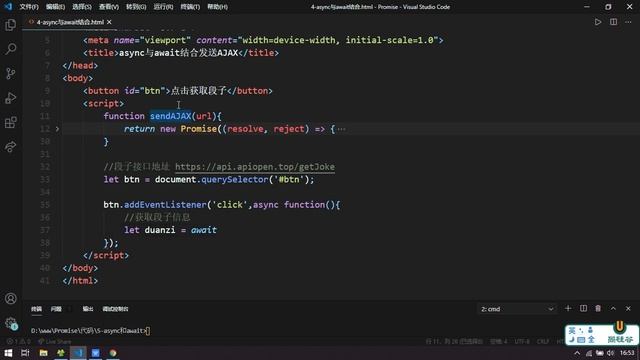Viewport: 640px width, 360px height.
Task: Open the Extensions view
Action: 11,122
